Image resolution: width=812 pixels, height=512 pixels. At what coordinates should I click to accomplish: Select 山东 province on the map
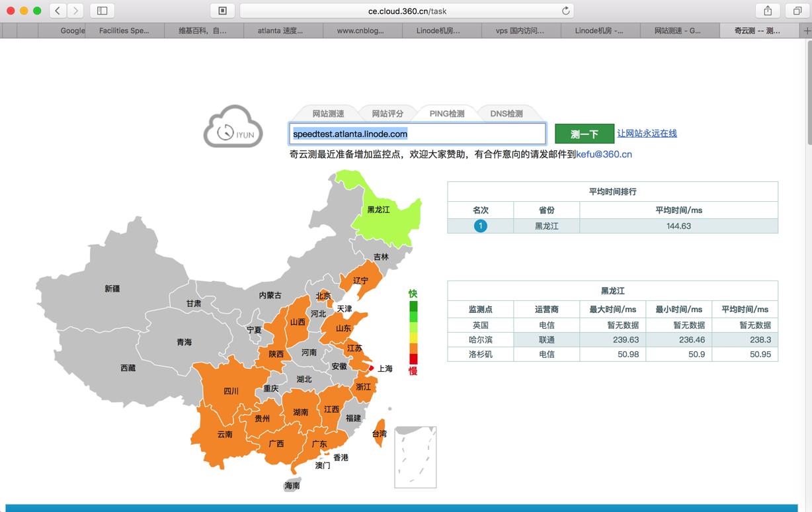(x=343, y=328)
